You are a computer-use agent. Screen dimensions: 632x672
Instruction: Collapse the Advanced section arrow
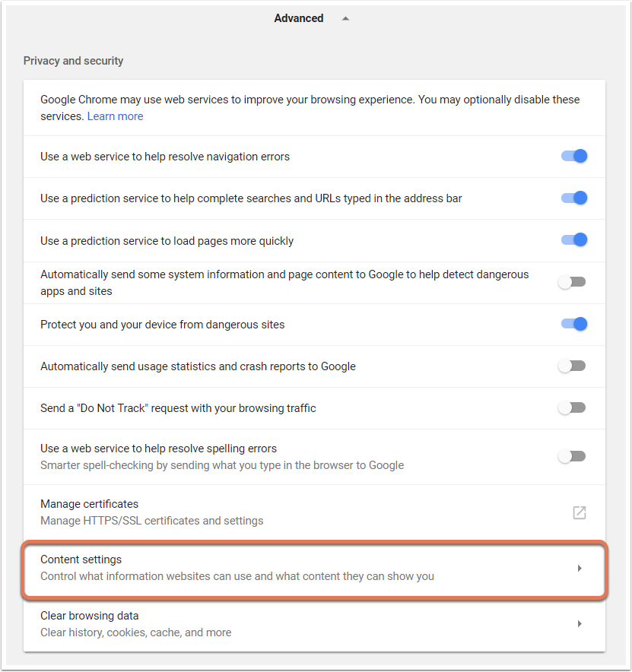345,18
